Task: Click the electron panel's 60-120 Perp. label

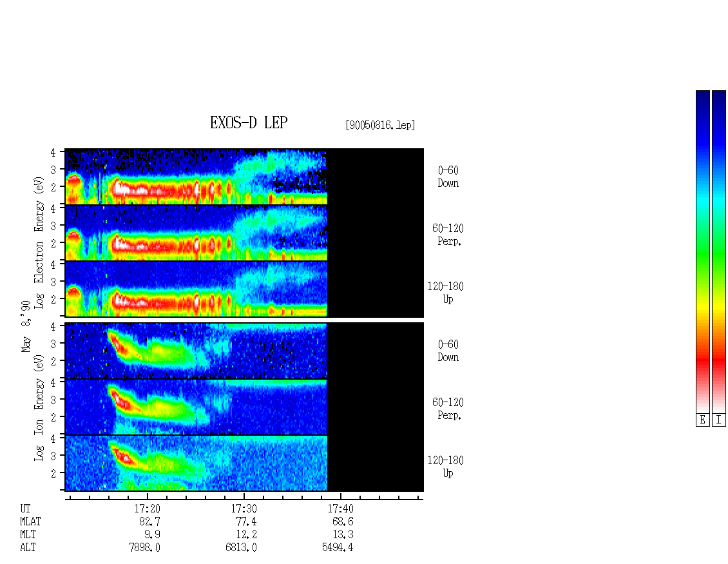Action: click(x=448, y=235)
